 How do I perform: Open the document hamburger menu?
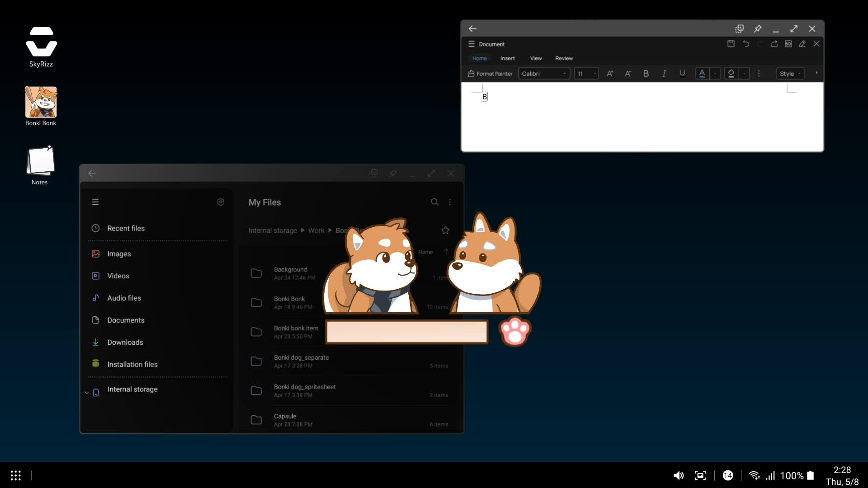471,44
